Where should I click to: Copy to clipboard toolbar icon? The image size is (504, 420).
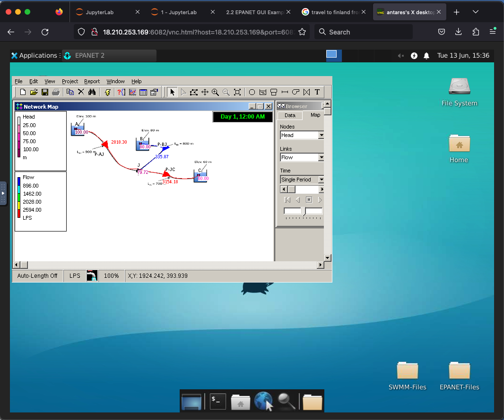70,92
